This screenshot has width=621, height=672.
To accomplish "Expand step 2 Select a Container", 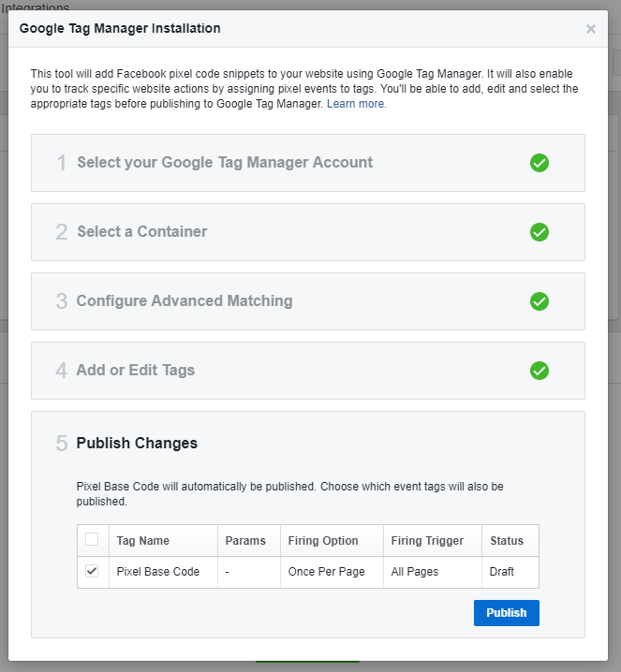I will coord(308,232).
